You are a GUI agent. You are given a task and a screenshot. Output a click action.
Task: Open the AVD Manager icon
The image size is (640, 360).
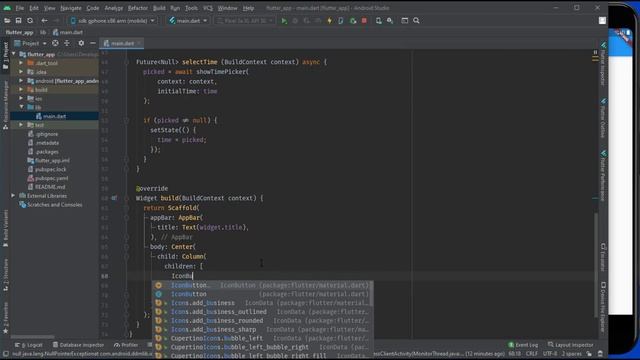(378, 20)
